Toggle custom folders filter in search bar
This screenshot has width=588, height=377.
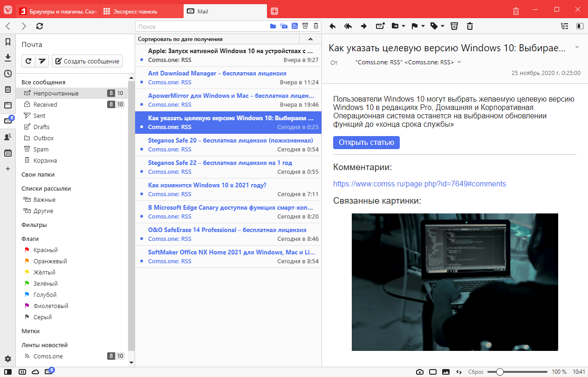[273, 26]
